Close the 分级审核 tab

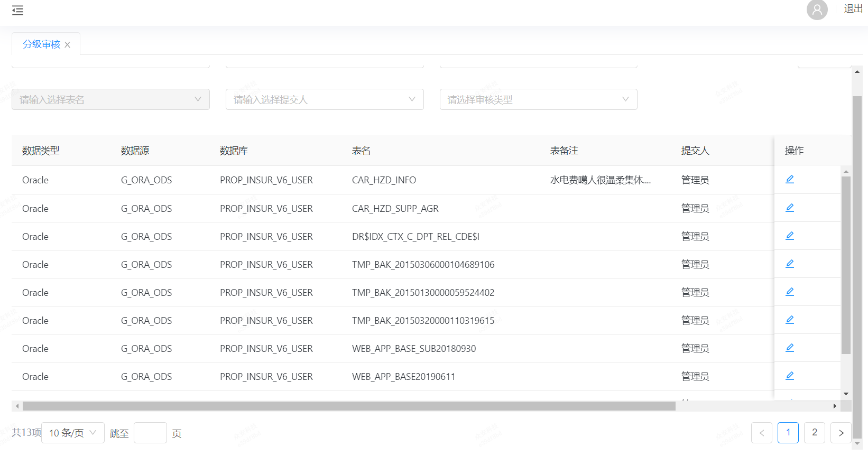point(68,45)
